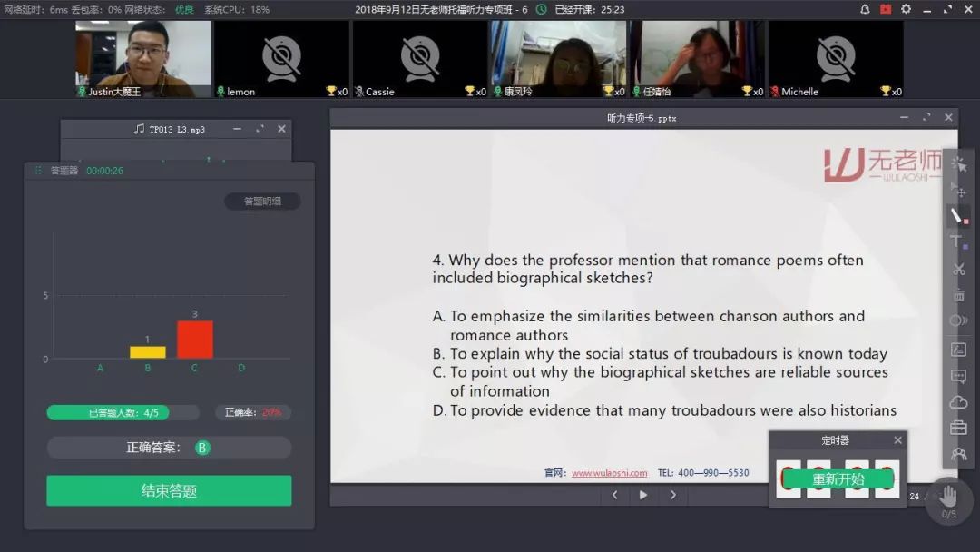This screenshot has height=552, width=980.
Task: Click 重新开始 on the timer
Action: click(x=838, y=479)
